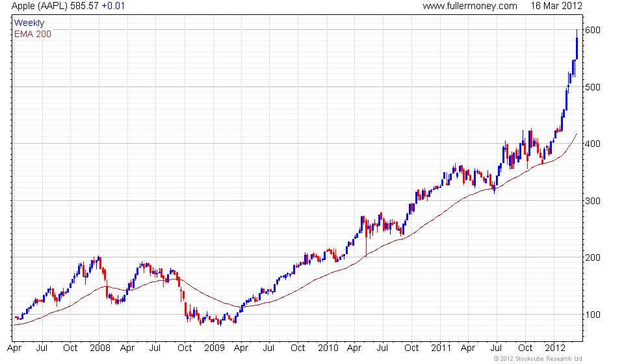Click the '2012' year axis label
Image resolution: width=637 pixels, height=364 pixels.
[x=555, y=348]
